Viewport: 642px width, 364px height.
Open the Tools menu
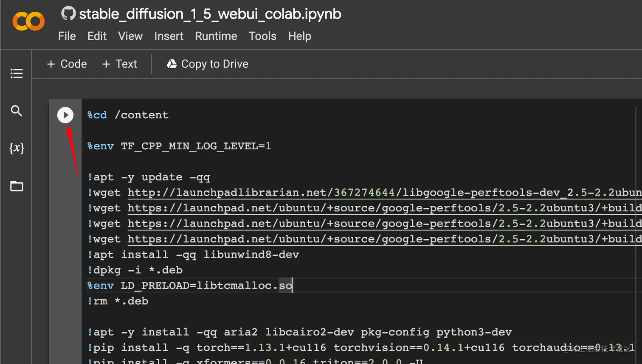coord(262,36)
